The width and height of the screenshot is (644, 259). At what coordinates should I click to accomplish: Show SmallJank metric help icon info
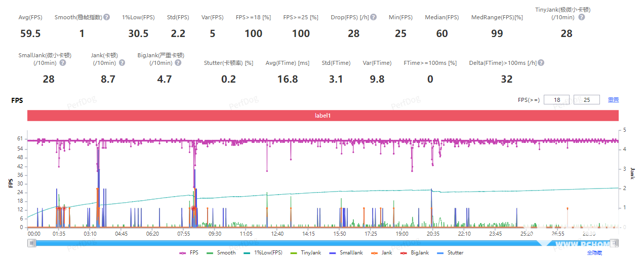63,63
